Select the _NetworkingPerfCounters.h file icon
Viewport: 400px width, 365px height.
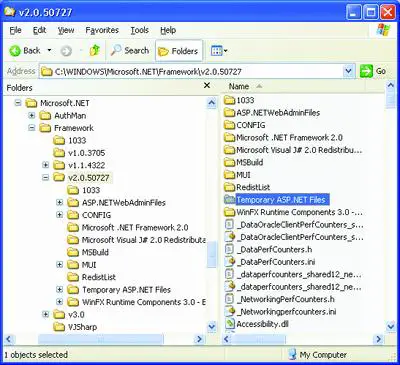point(230,299)
